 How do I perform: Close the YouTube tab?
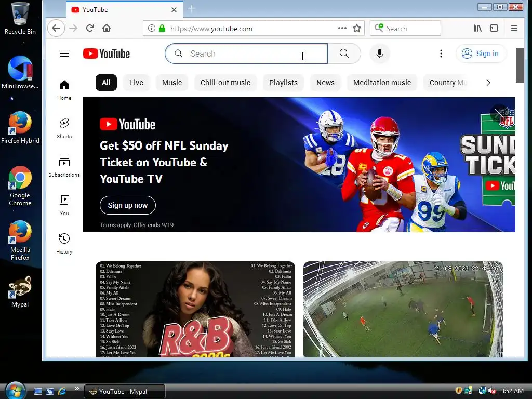pyautogui.click(x=174, y=10)
